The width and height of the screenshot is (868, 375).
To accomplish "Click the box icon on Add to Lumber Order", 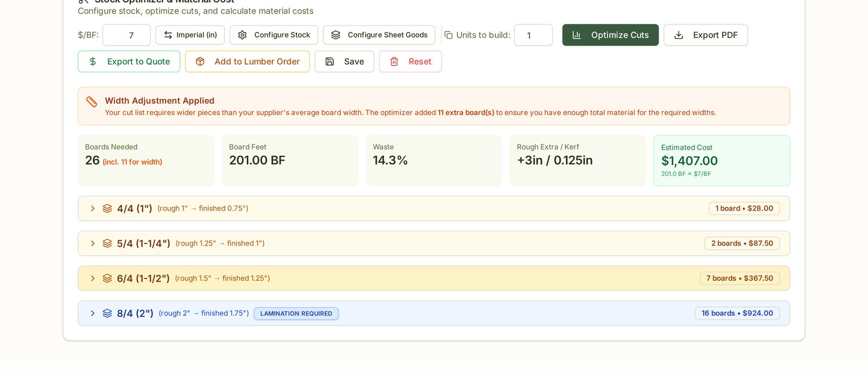I will click(x=200, y=61).
